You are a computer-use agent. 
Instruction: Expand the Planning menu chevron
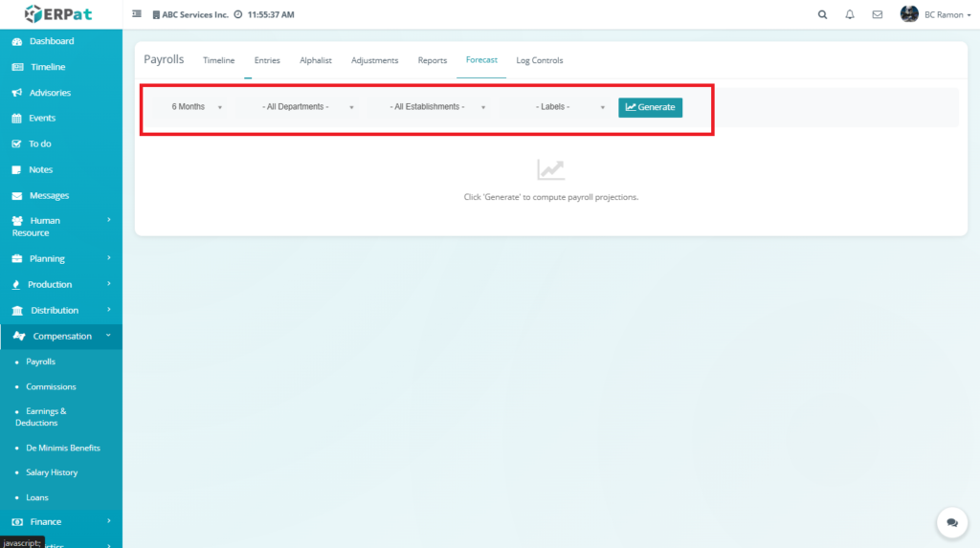click(x=109, y=258)
